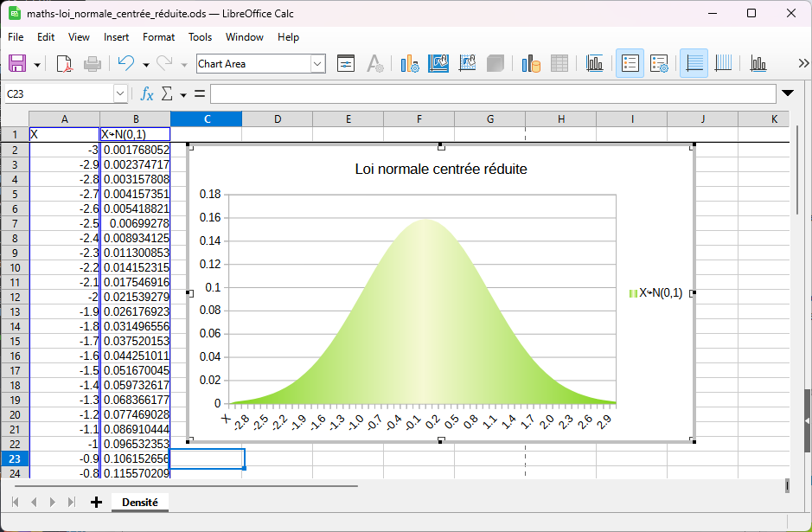Click the green area of the bell curve
The width and height of the screenshot is (812, 532).
[425, 321]
